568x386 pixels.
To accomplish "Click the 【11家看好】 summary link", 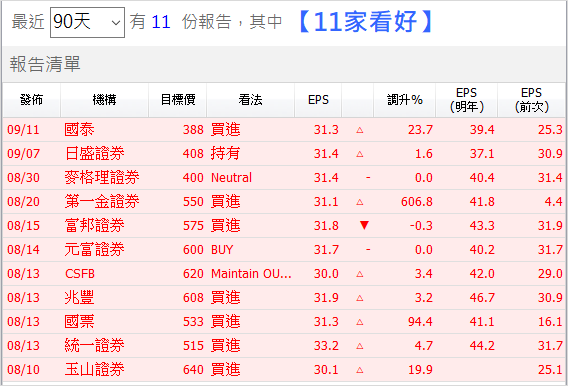I will pos(365,22).
